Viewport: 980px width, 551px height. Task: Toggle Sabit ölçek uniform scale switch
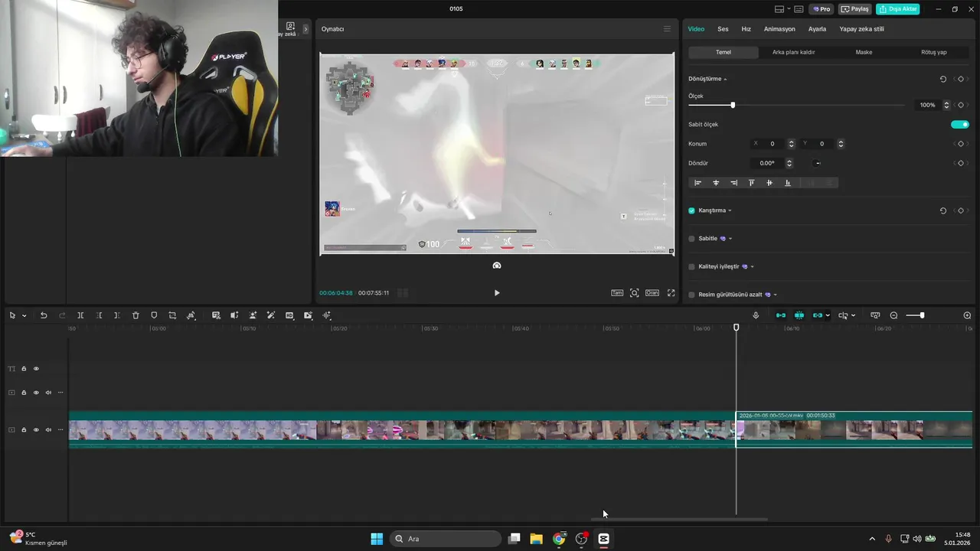click(960, 124)
